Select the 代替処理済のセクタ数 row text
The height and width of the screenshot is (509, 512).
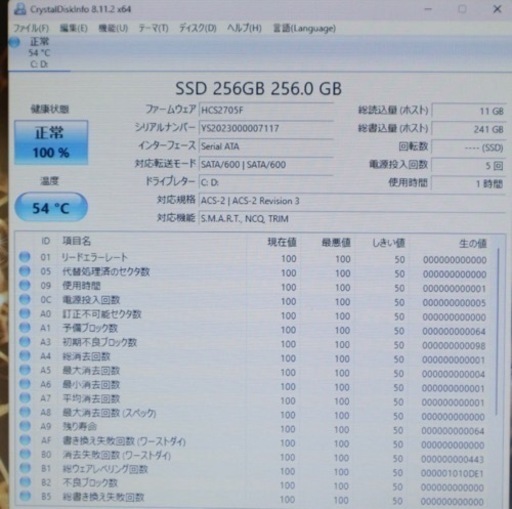[x=106, y=272]
